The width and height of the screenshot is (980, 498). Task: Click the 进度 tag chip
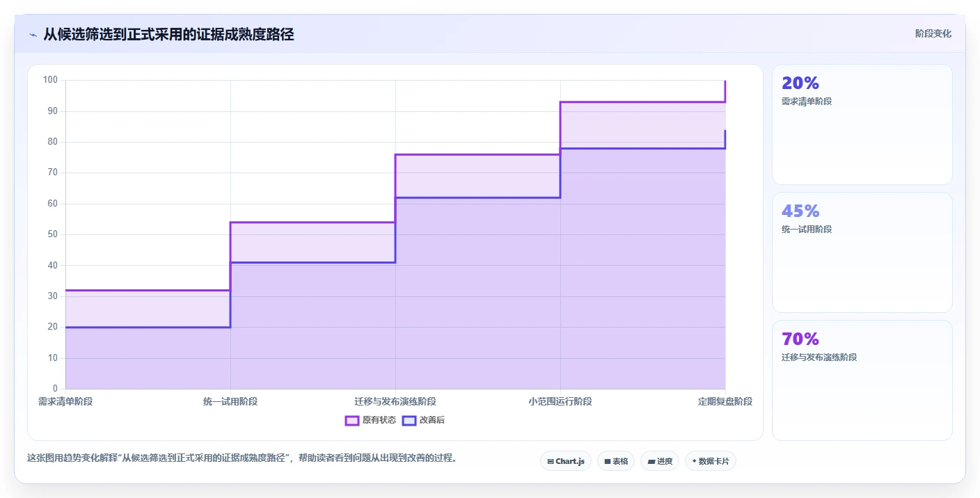click(659, 461)
